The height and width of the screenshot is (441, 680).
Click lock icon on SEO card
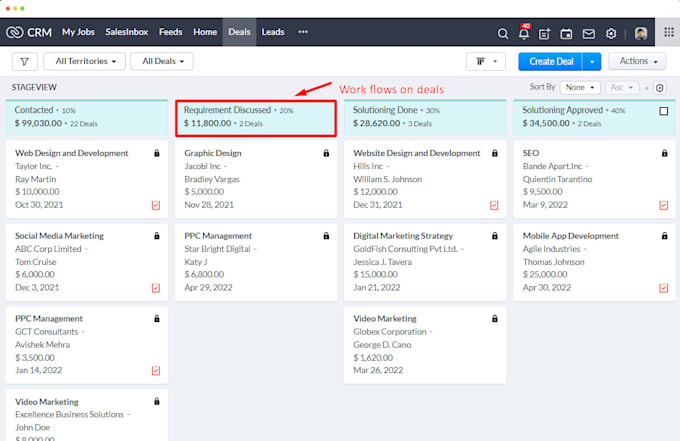(x=664, y=153)
